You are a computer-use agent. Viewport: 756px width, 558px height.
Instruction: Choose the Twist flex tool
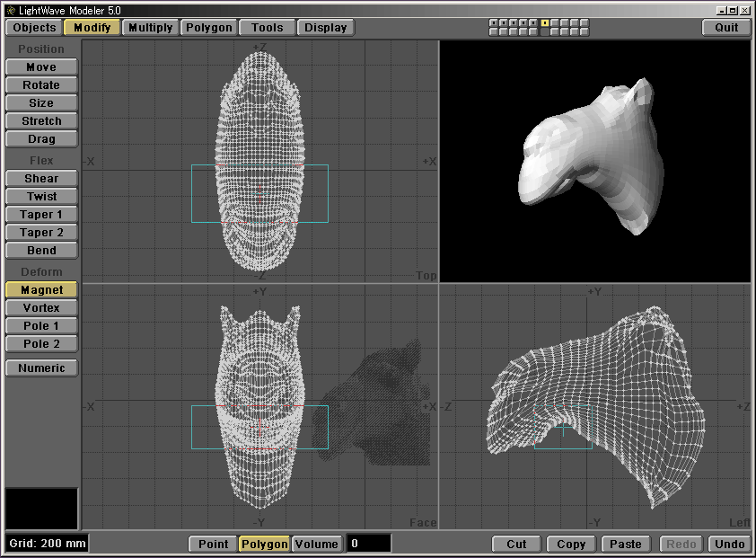pos(41,197)
